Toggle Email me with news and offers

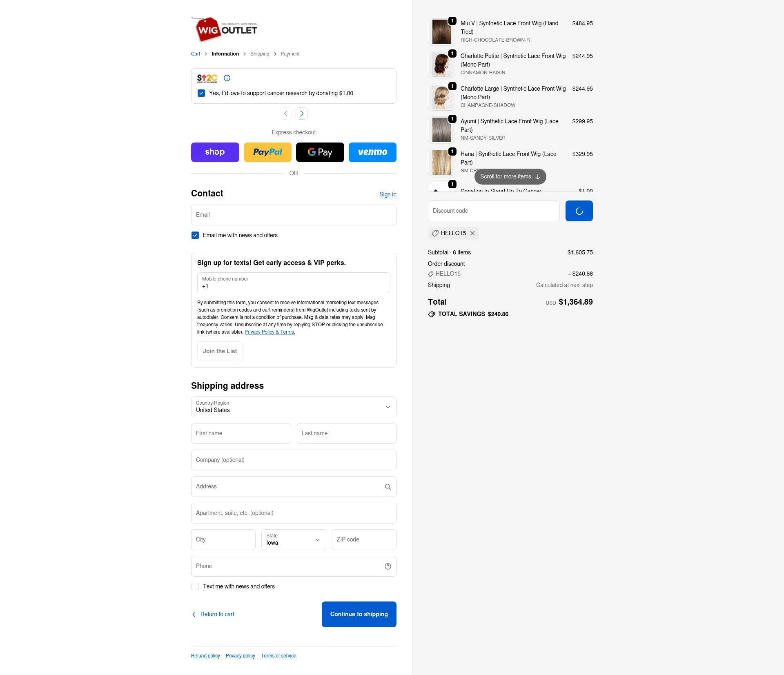(195, 235)
